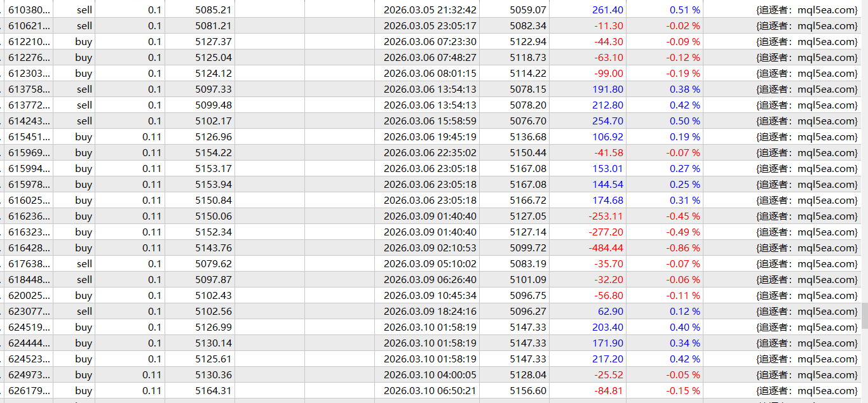Click the close price 5059.07
Viewport: 868px width, 403px height.
pos(527,10)
